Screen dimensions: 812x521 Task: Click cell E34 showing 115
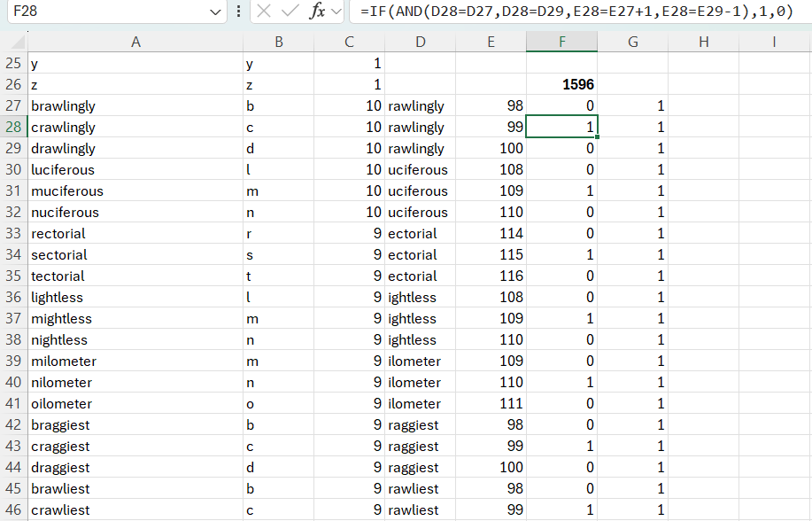[491, 254]
